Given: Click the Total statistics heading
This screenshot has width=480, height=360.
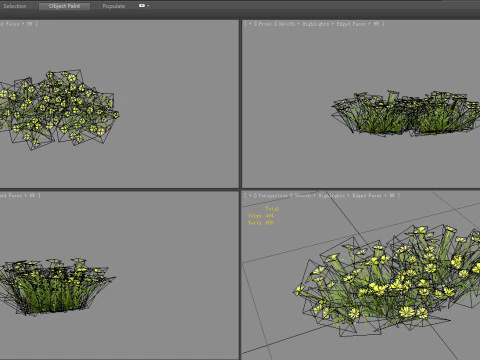Looking at the screenshot, I should pos(272,209).
